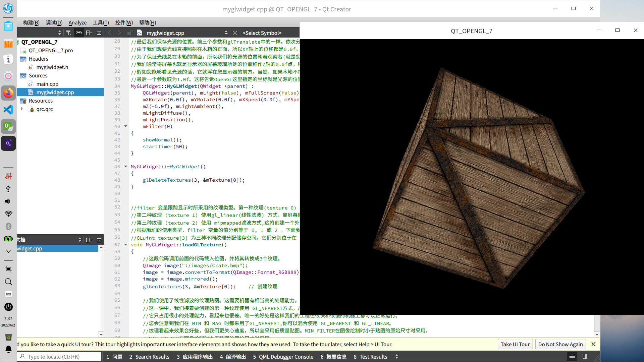The image size is (644, 362).
Task: Close the myglwidget.cpp document with X icon
Action: click(x=235, y=33)
